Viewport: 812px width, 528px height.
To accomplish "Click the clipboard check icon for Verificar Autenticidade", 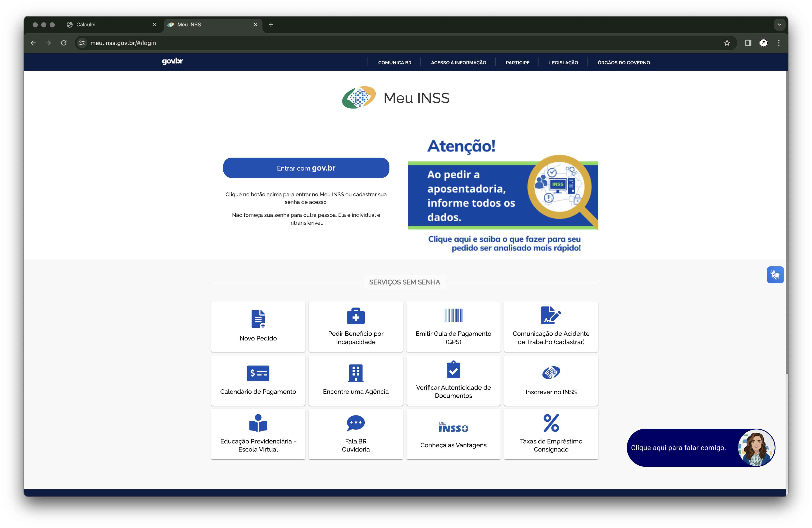I will [453, 369].
